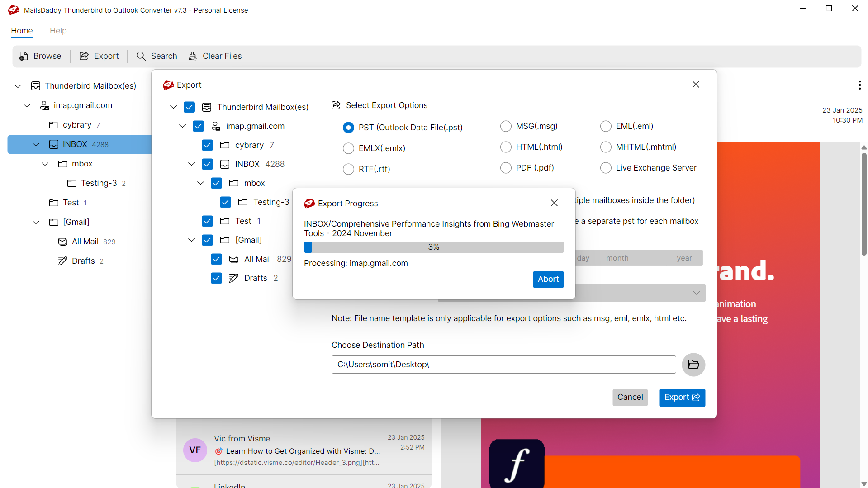Screen dimensions: 868x488
Task: Click the Browse toolbar icon
Action: [24, 56]
